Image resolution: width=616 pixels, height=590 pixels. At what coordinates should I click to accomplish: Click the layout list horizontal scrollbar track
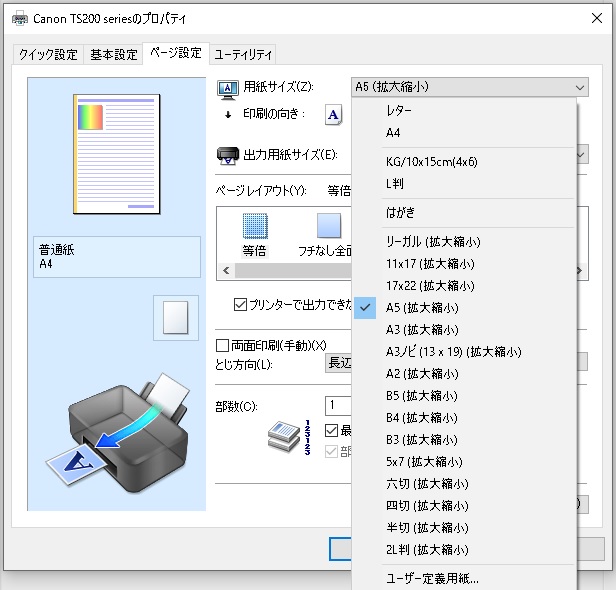point(293,271)
